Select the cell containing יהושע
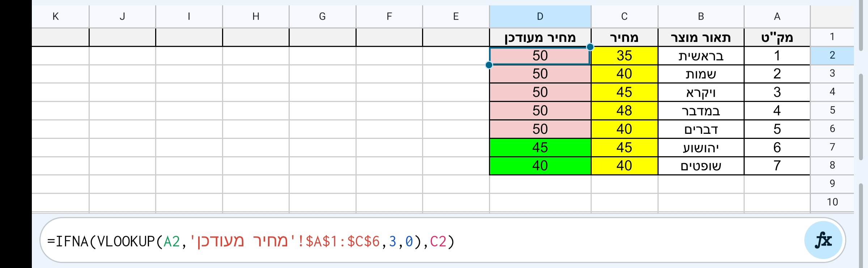868x268 pixels. [701, 148]
